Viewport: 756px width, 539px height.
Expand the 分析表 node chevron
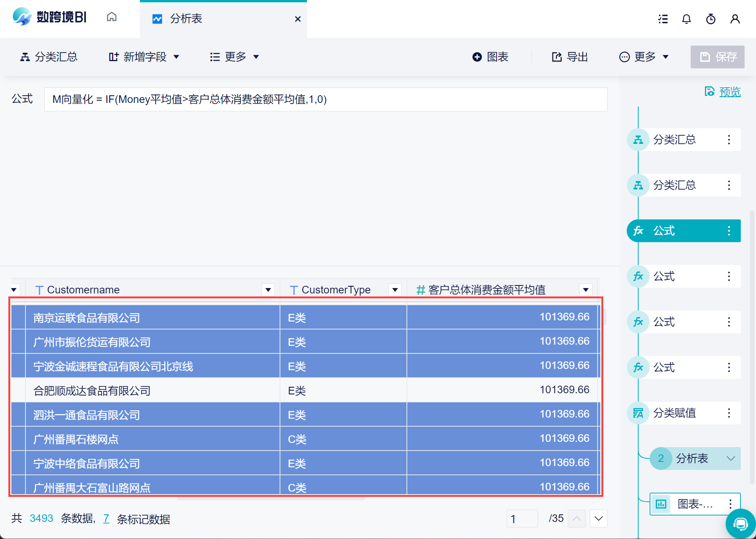point(731,459)
